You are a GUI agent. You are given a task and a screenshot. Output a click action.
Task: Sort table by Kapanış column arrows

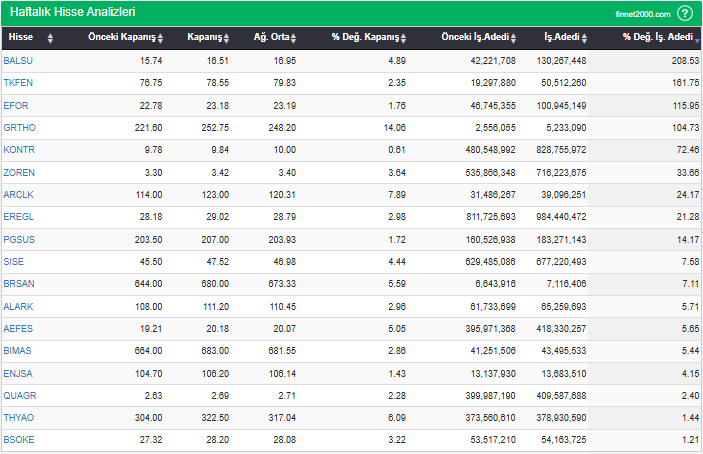click(226, 38)
